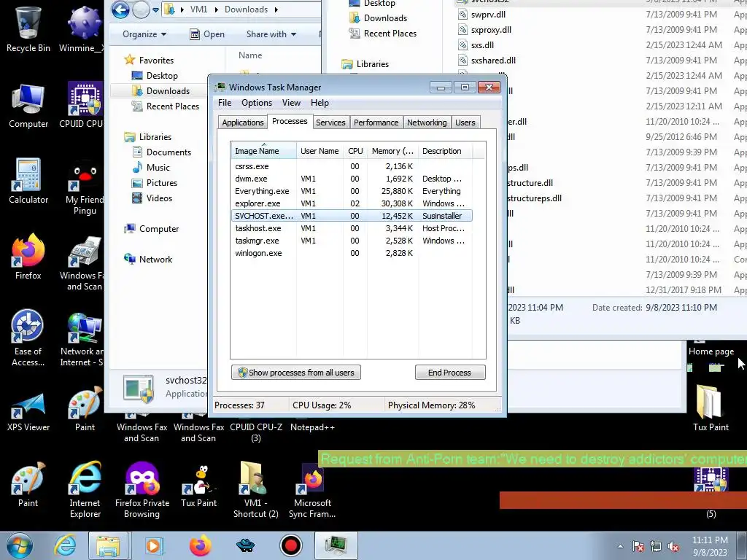
Task: Click the muted volume tray icon
Action: tap(673, 546)
